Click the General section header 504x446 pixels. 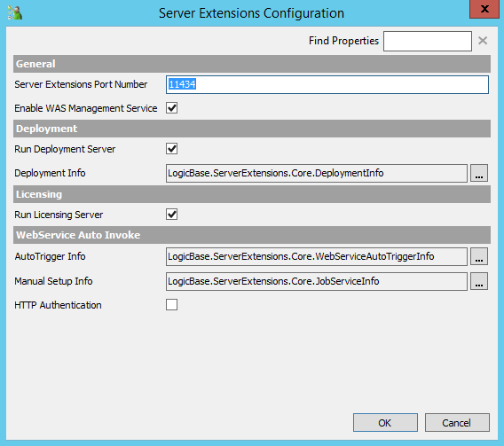click(252, 64)
